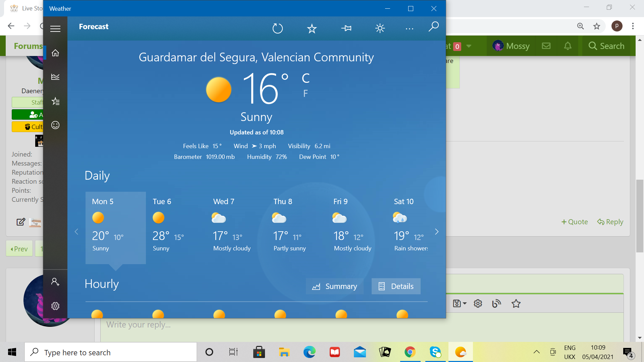
Task: Refresh the weather forecast
Action: tap(278, 28)
